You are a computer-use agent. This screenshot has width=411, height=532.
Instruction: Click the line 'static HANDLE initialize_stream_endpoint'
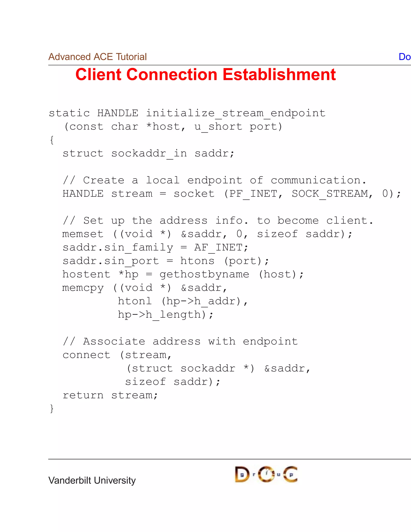pyautogui.click(x=187, y=113)
